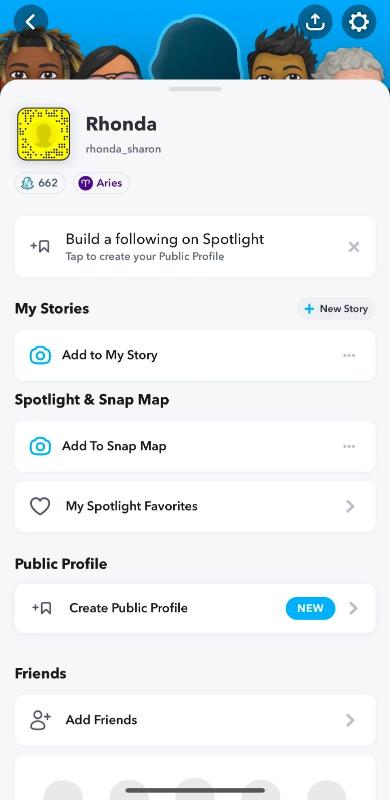Open the Aries zodiac badge

(x=101, y=183)
